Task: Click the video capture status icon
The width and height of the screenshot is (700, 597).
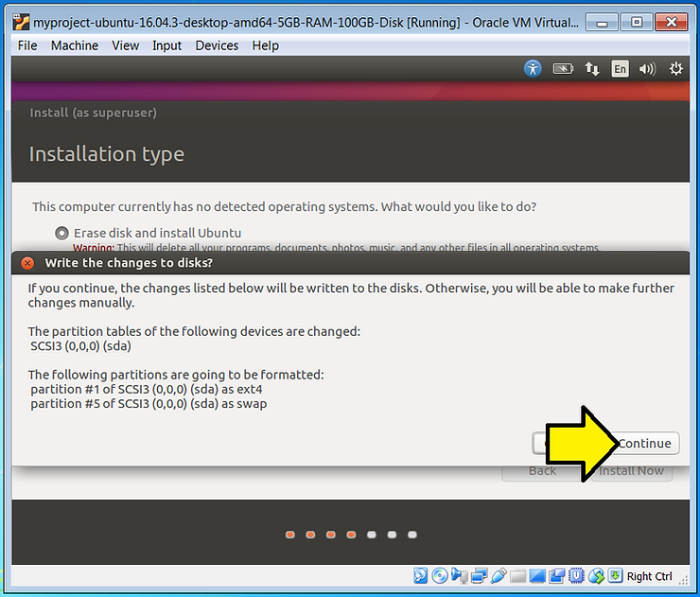Action: point(557,576)
